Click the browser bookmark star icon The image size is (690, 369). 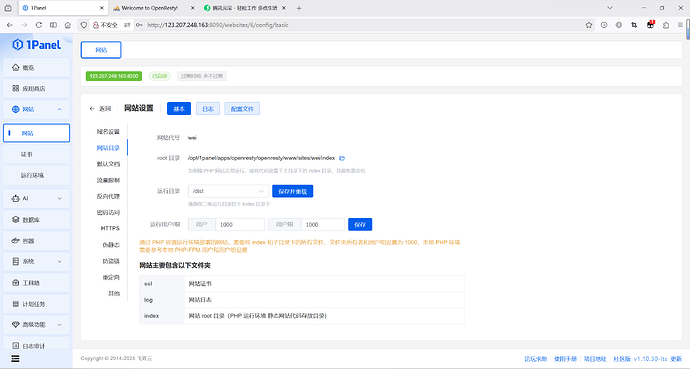click(589, 25)
